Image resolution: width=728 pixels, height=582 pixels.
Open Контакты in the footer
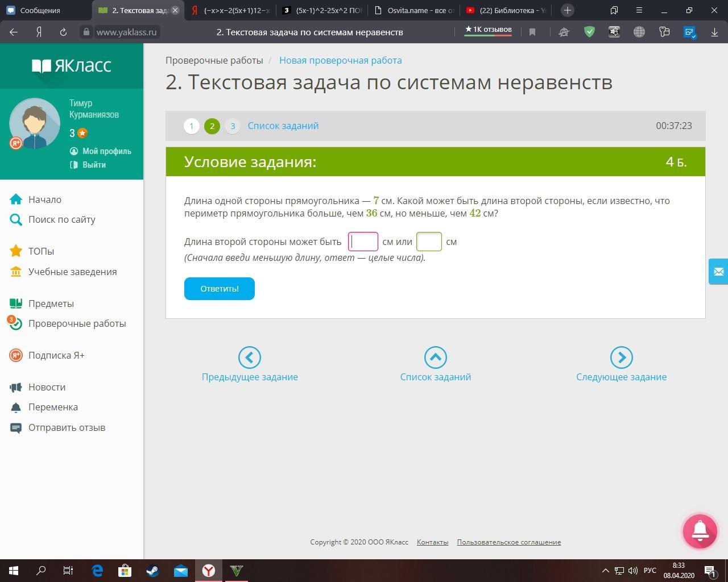click(x=432, y=542)
